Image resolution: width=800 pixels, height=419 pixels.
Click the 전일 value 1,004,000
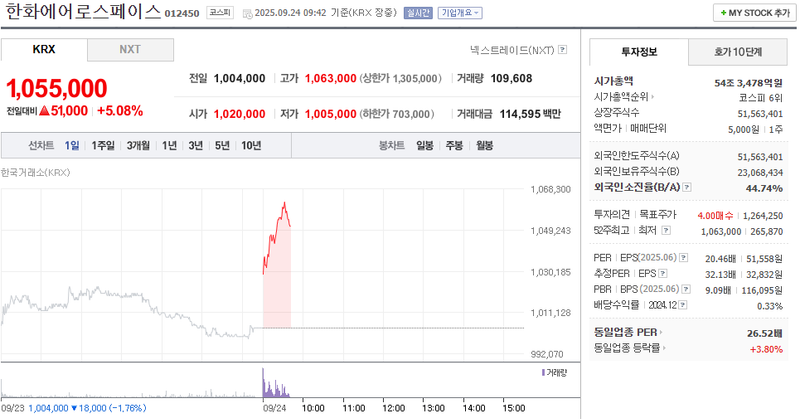pyautogui.click(x=239, y=78)
